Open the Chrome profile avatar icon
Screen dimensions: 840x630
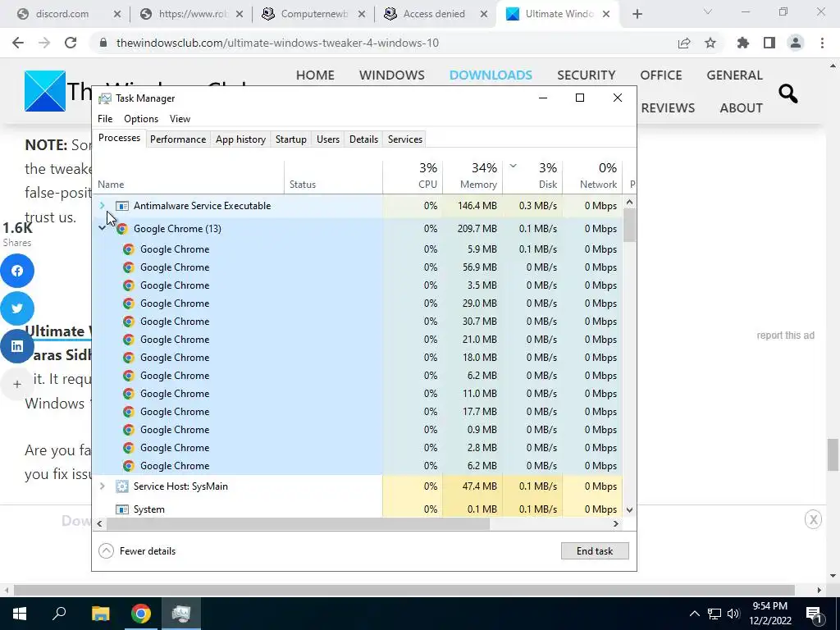click(796, 43)
